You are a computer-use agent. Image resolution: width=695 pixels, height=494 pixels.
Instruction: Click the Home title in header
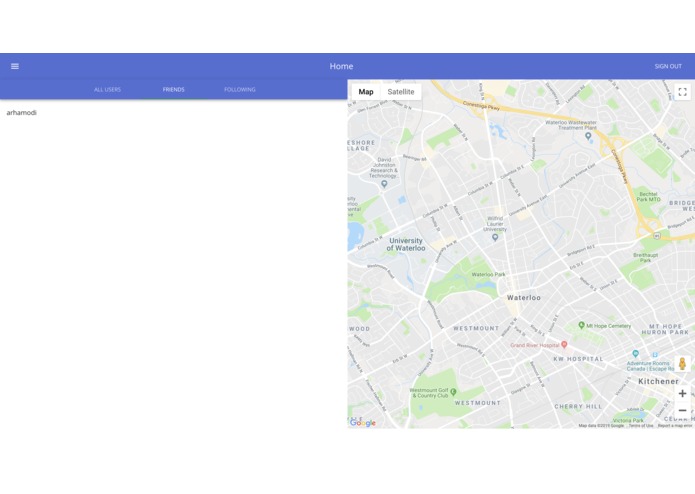[x=341, y=66]
